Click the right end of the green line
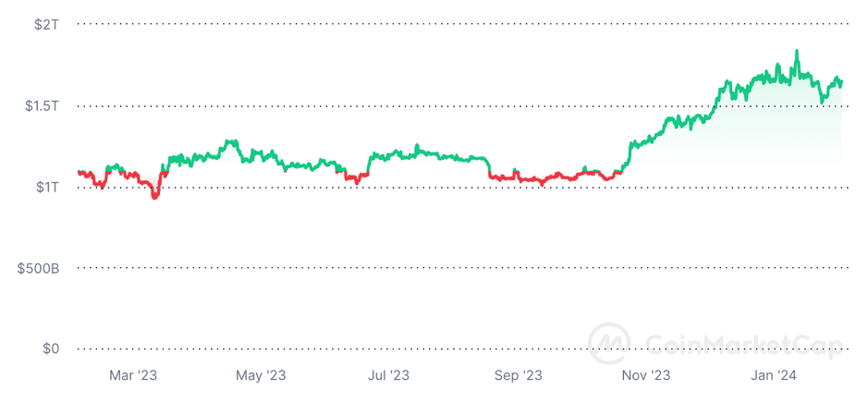 841,82
